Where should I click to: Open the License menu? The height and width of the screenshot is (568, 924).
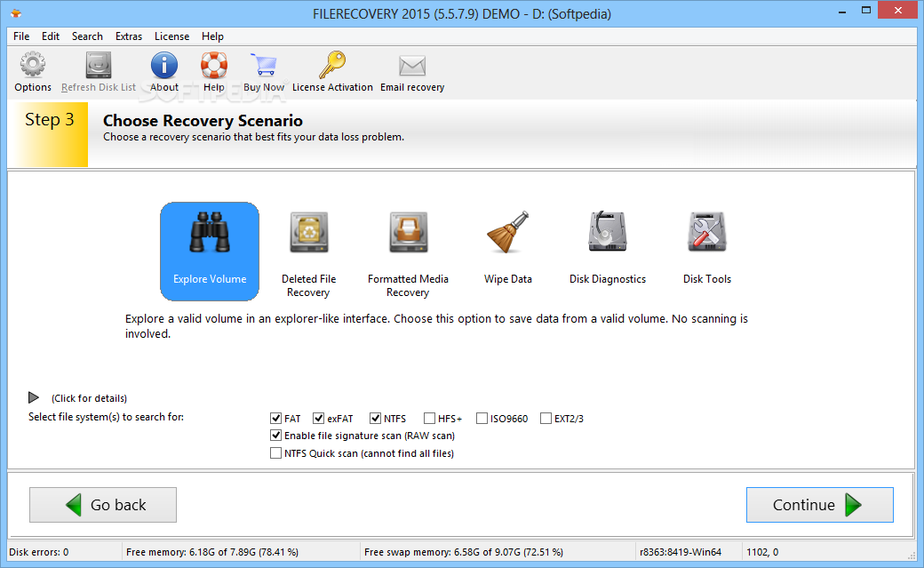171,36
